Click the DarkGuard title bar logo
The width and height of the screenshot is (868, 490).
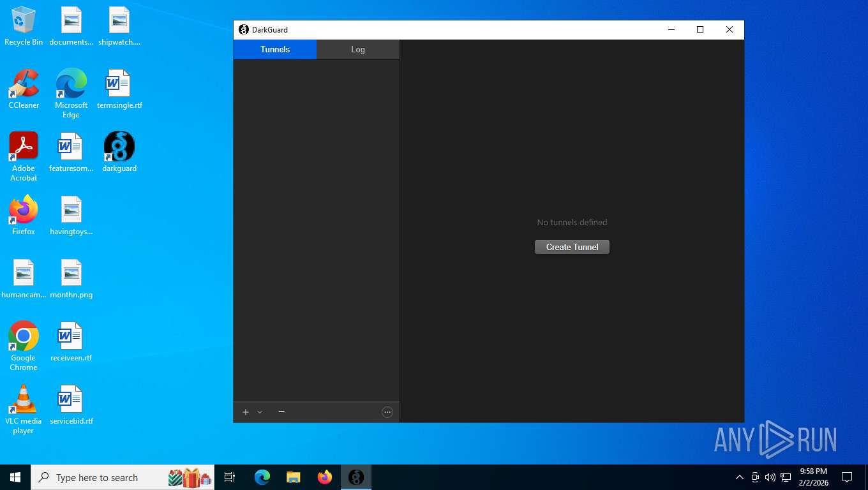(243, 29)
